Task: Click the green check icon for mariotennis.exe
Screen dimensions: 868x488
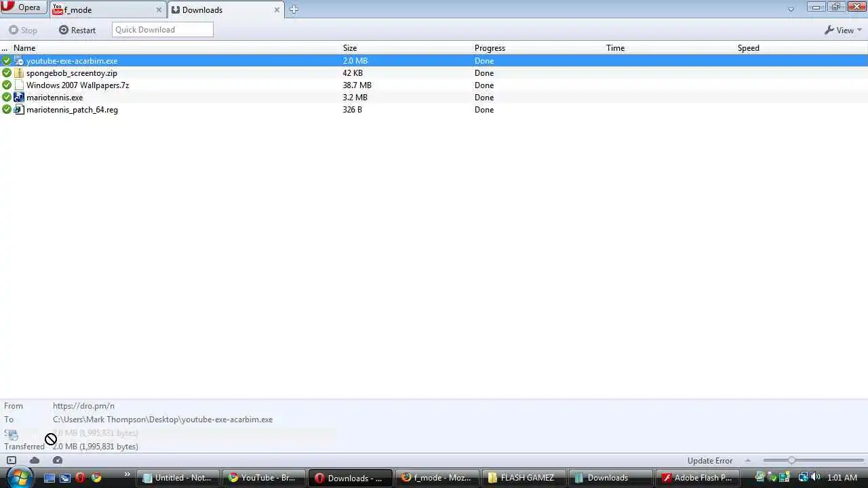Action: [x=7, y=98]
